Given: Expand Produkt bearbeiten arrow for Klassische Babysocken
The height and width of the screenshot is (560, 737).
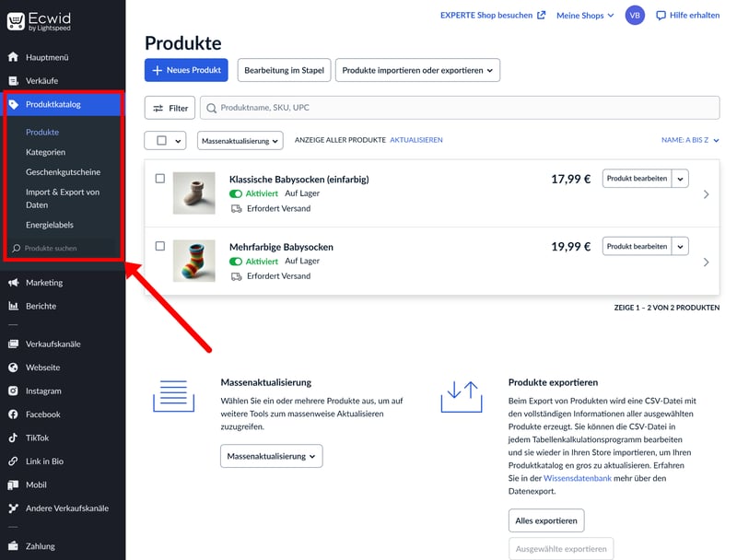Looking at the screenshot, I should 680,179.
